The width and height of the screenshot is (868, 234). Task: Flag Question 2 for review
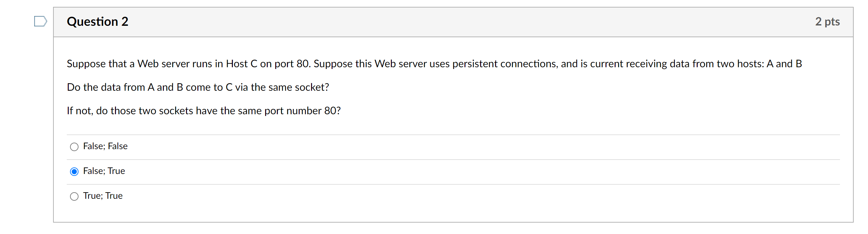coord(40,21)
